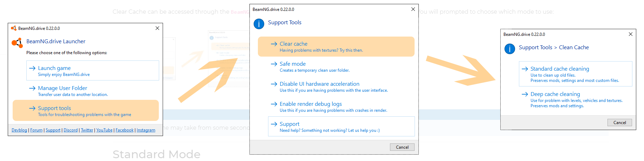Click the blue info icon beside Support Tools

259,24
